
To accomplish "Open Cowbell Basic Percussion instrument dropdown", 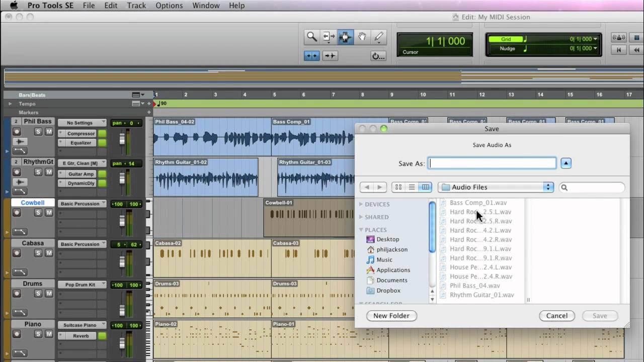I will tap(82, 204).
